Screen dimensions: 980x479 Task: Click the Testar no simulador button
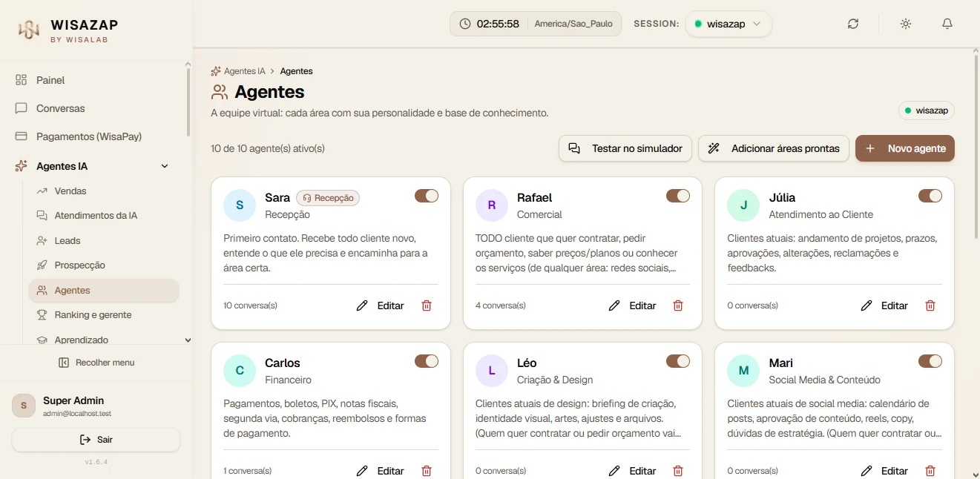point(625,148)
